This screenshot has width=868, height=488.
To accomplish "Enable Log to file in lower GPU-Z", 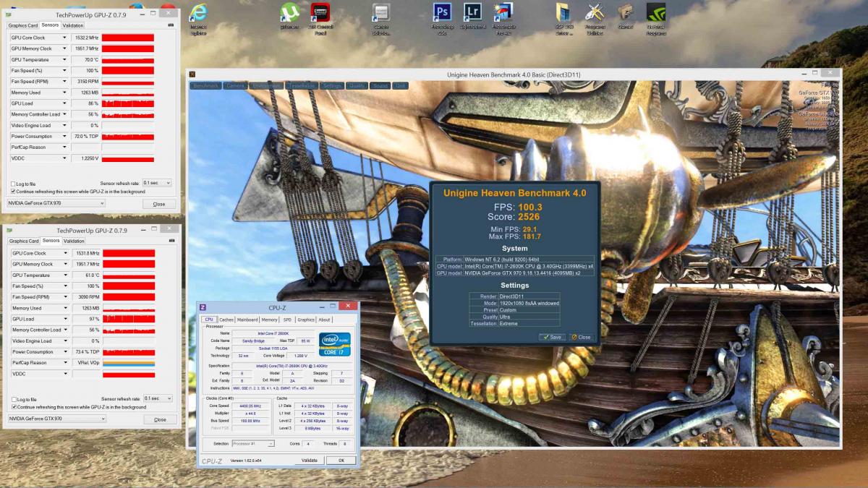I will point(14,399).
